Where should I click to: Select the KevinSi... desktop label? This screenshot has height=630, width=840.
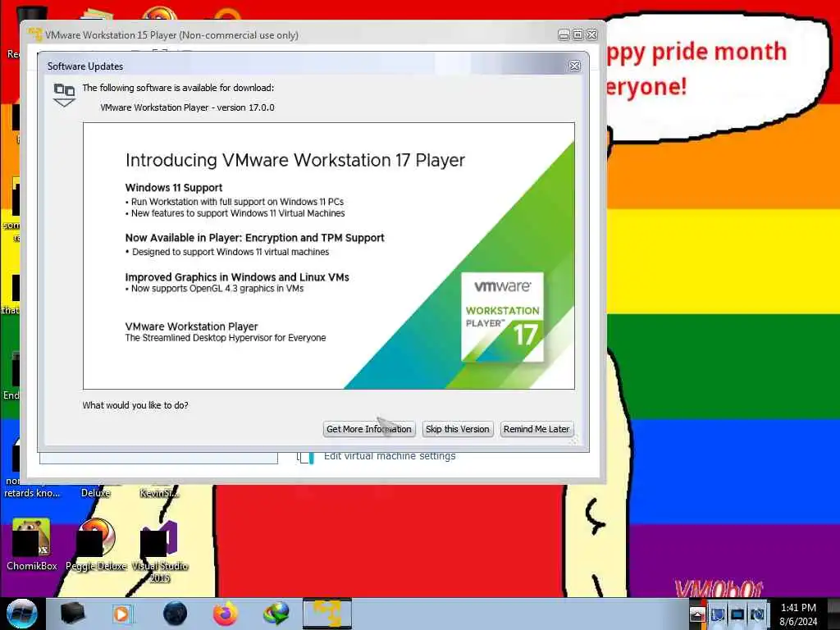[159, 493]
